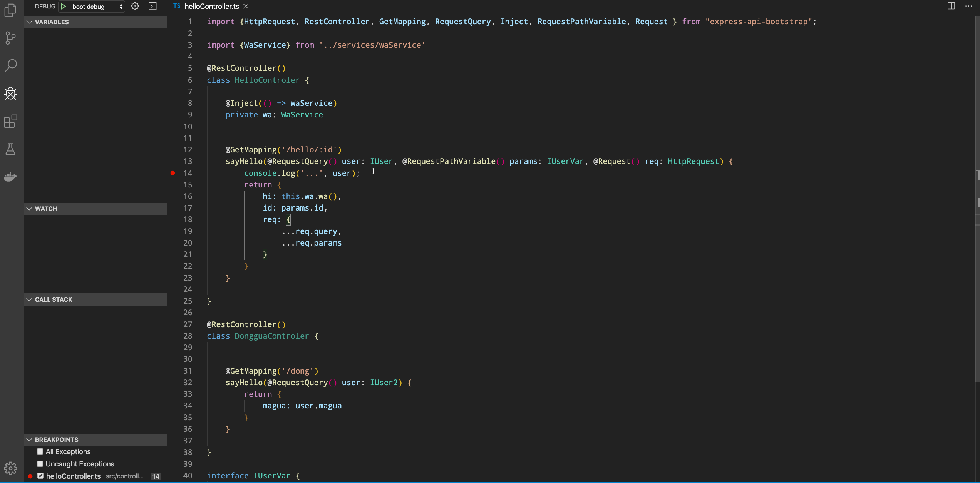
Task: Open the Search view
Action: (11, 65)
